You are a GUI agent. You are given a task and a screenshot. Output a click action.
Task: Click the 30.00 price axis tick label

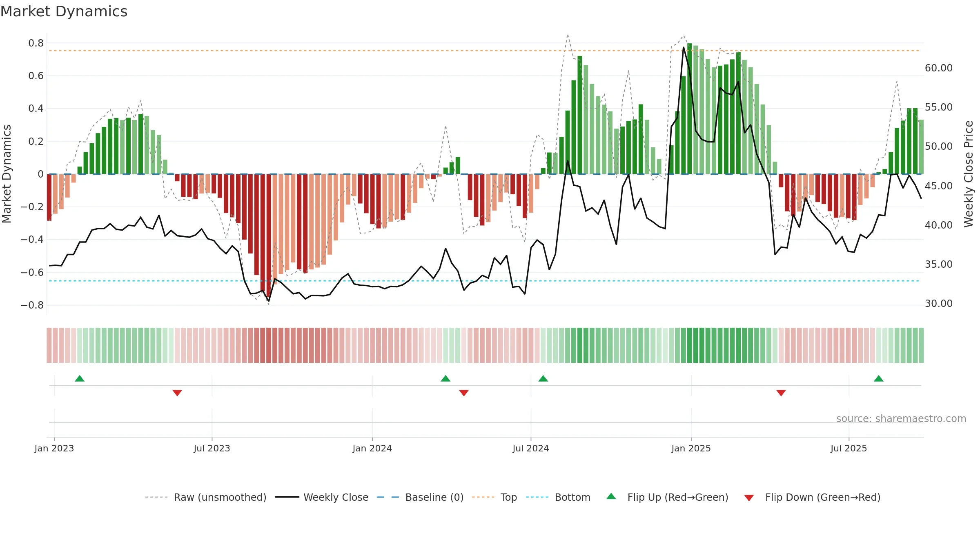point(939,304)
